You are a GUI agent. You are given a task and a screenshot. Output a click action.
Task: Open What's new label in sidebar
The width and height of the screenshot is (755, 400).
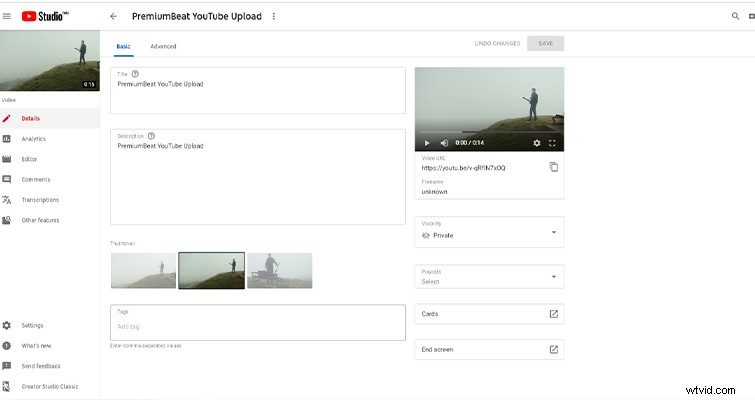(x=36, y=346)
